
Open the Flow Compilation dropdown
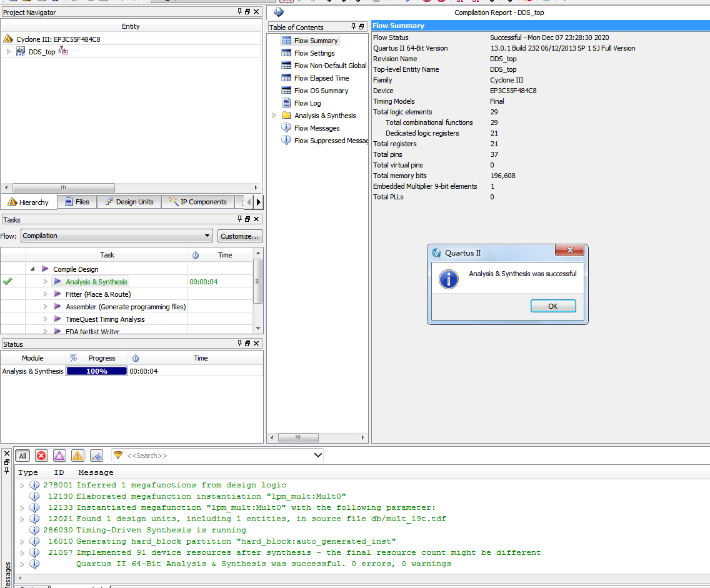[207, 236]
